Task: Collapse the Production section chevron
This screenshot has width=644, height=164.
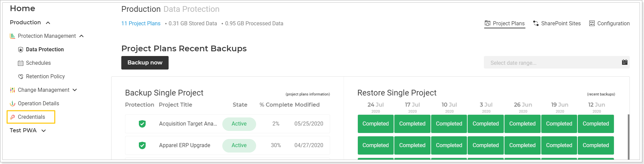Action: (48, 23)
